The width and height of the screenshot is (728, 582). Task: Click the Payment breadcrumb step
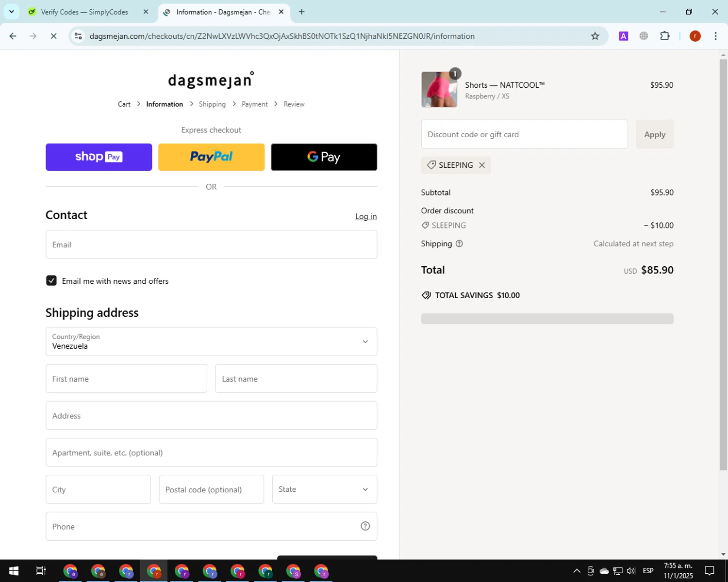[x=255, y=104]
